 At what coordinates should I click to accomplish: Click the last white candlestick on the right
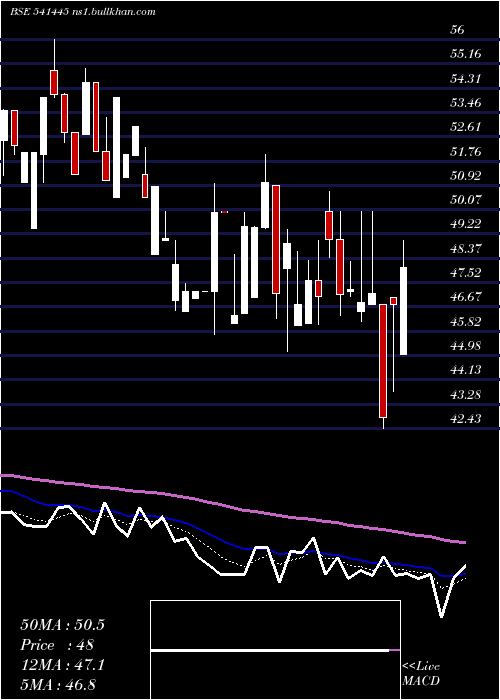coord(404,311)
